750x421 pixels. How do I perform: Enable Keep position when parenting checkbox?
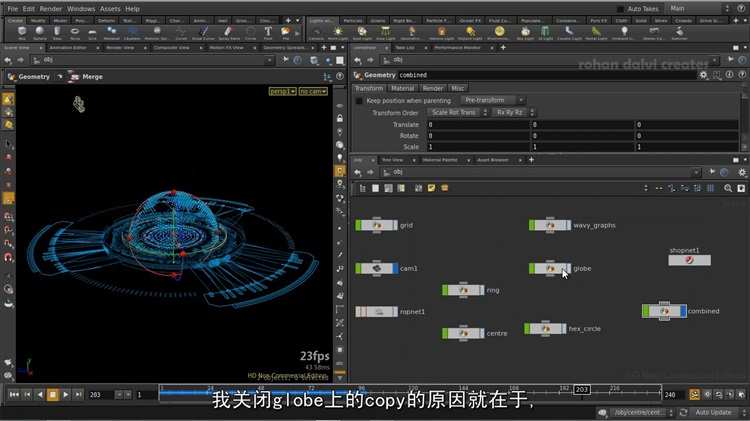pyautogui.click(x=360, y=100)
